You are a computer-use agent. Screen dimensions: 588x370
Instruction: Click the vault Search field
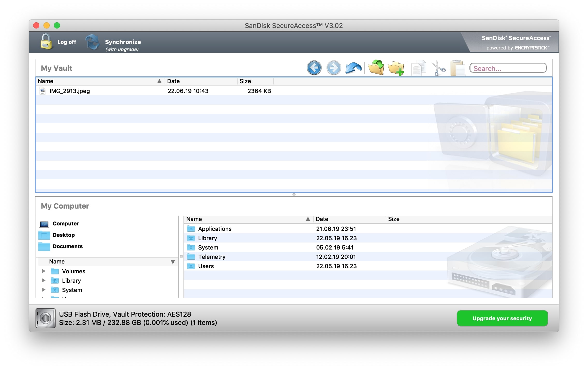tap(508, 68)
